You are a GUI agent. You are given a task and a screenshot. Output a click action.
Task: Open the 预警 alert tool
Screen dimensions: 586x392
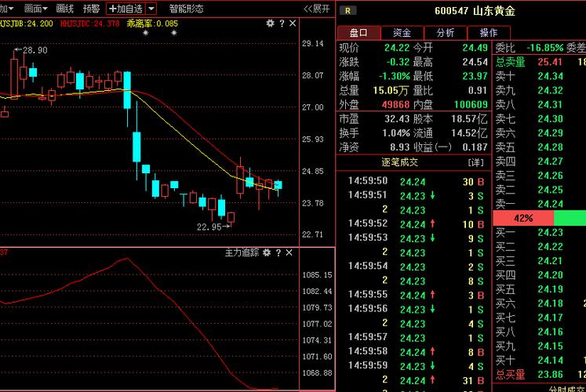pyautogui.click(x=91, y=9)
